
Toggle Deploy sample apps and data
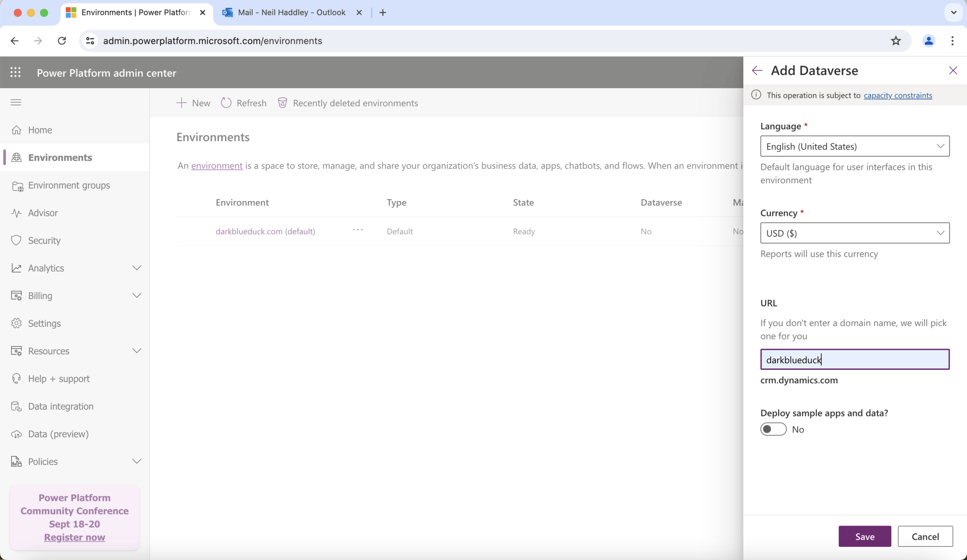(773, 429)
